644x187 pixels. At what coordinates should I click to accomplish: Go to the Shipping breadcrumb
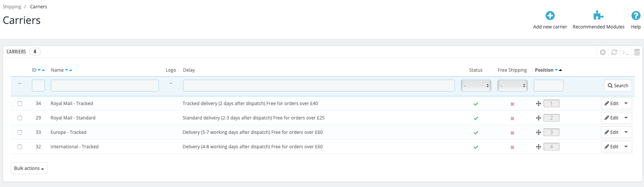pos(12,7)
